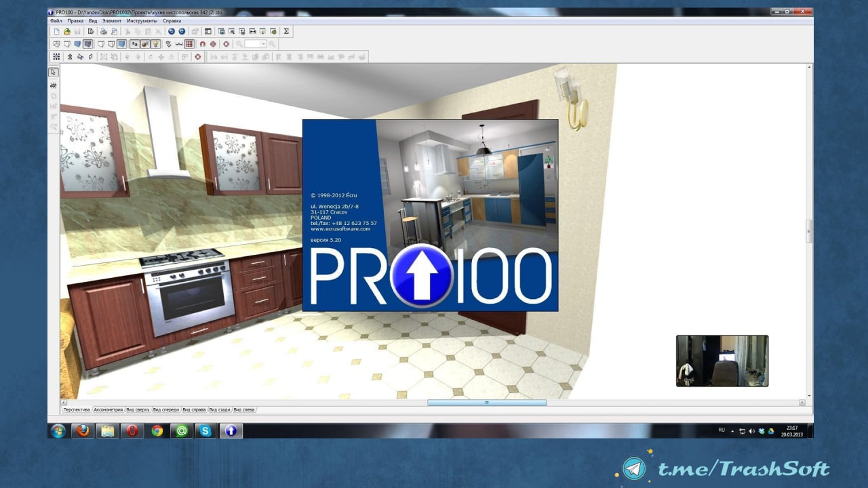Click the Windows Start button
The height and width of the screenshot is (488, 868).
pos(58,430)
